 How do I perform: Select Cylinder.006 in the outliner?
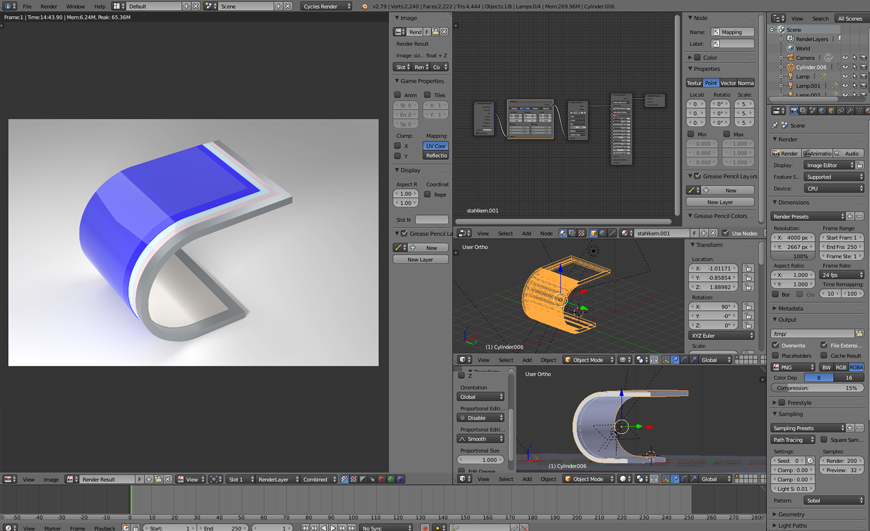811,67
